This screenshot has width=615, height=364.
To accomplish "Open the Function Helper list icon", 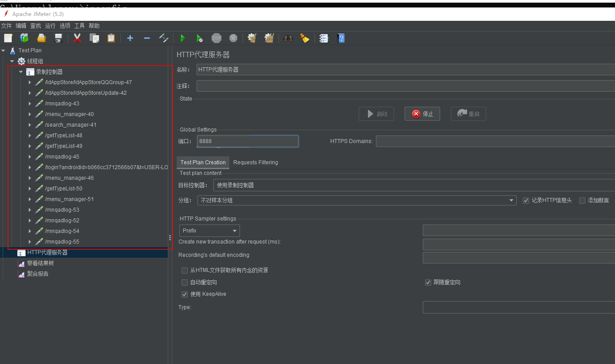I will pyautogui.click(x=324, y=39).
